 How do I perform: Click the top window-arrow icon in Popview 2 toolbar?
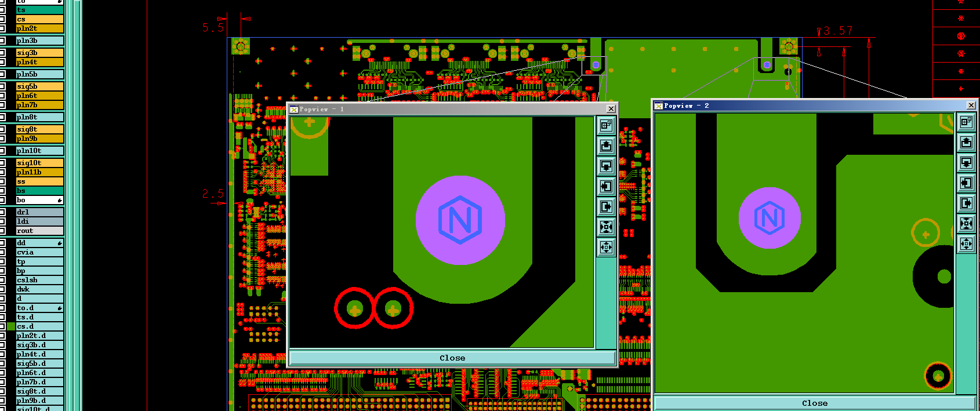click(966, 122)
